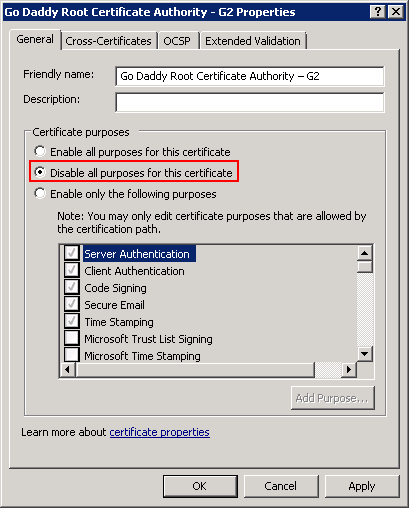This screenshot has height=508, width=409.
Task: Open the Cross-Certificates tab
Action: coord(109,41)
